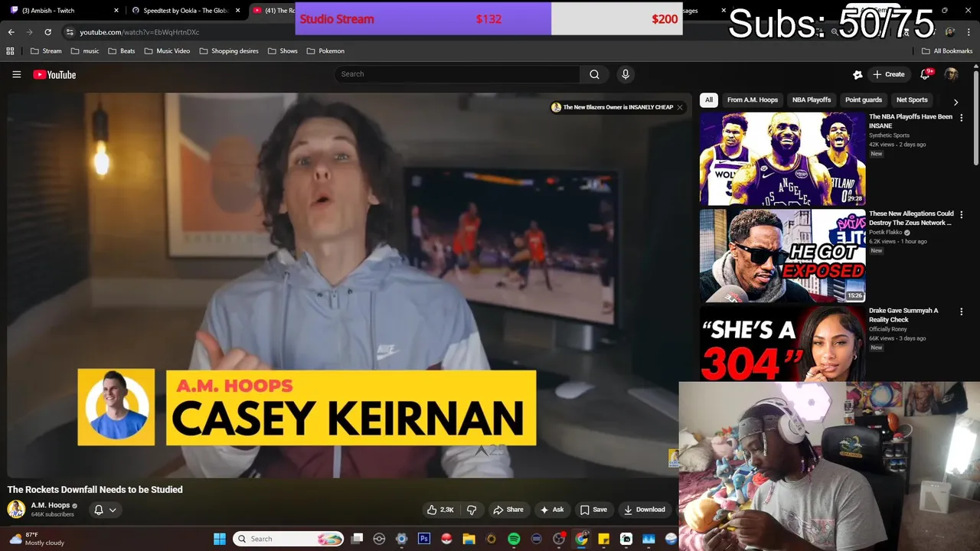Open options for Zeus Network video
Viewport: 980px width, 551px height.
pyautogui.click(x=962, y=215)
